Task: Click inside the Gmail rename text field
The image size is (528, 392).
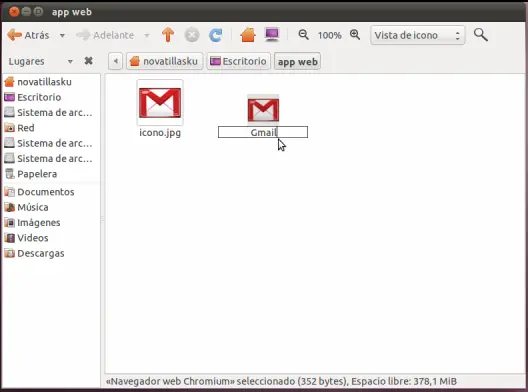Action: (x=263, y=132)
